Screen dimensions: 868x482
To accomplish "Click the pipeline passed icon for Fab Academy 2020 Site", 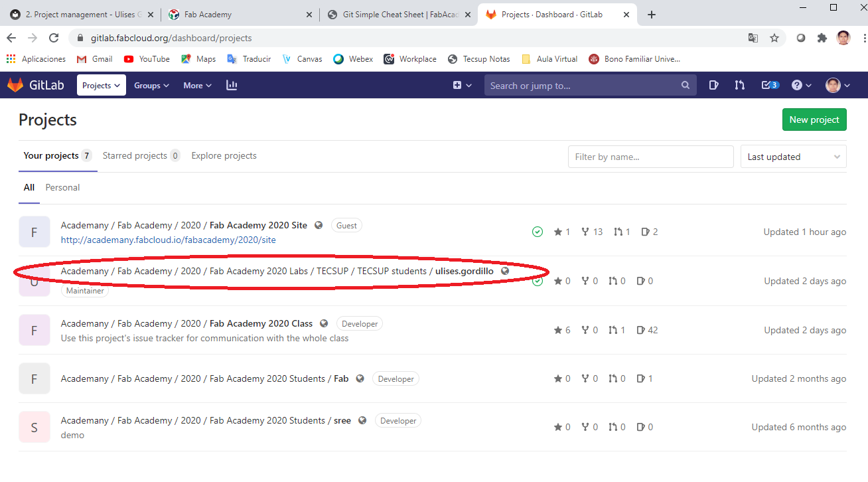I will click(x=538, y=232).
